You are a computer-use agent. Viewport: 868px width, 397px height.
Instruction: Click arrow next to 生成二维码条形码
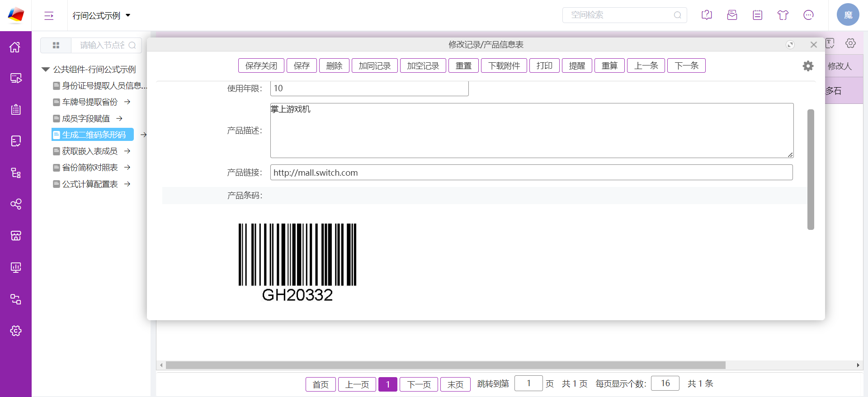click(143, 135)
